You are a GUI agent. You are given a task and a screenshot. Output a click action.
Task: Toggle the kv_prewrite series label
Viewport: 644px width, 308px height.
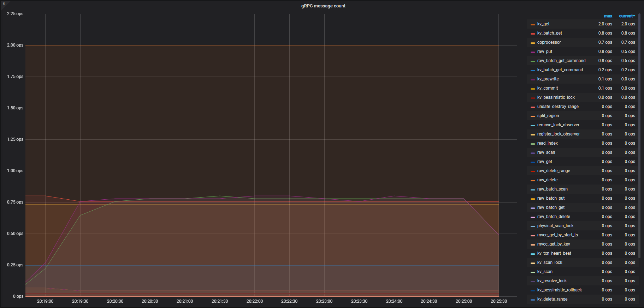pyautogui.click(x=548, y=79)
